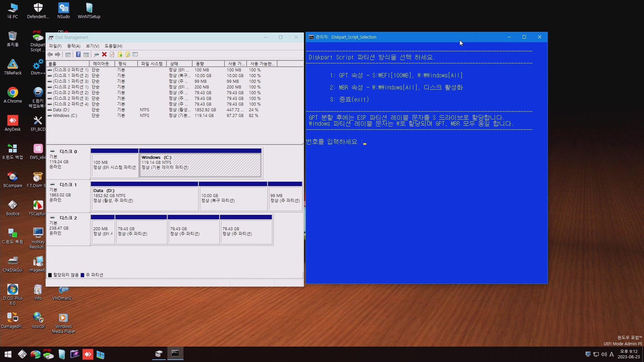Open the ChkDskGui desktop icon
The image size is (644, 362).
(x=13, y=264)
